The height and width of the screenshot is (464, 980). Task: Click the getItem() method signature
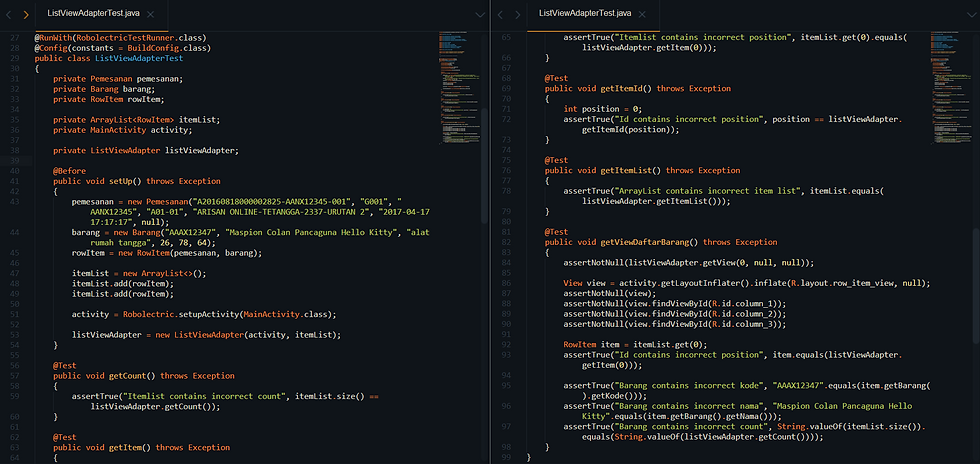tap(141, 448)
